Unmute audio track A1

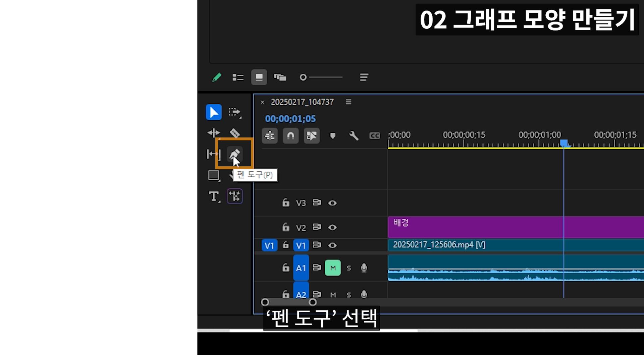point(332,268)
